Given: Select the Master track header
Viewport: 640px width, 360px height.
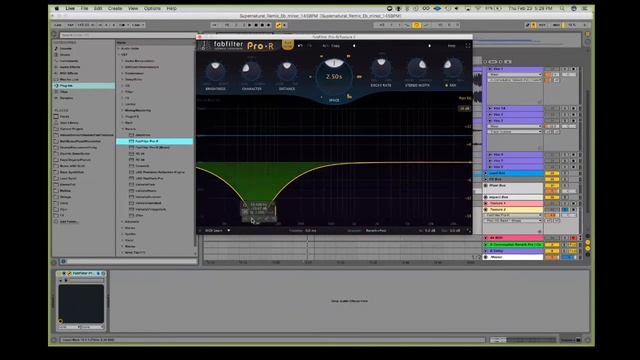Looking at the screenshot, I should (513, 258).
